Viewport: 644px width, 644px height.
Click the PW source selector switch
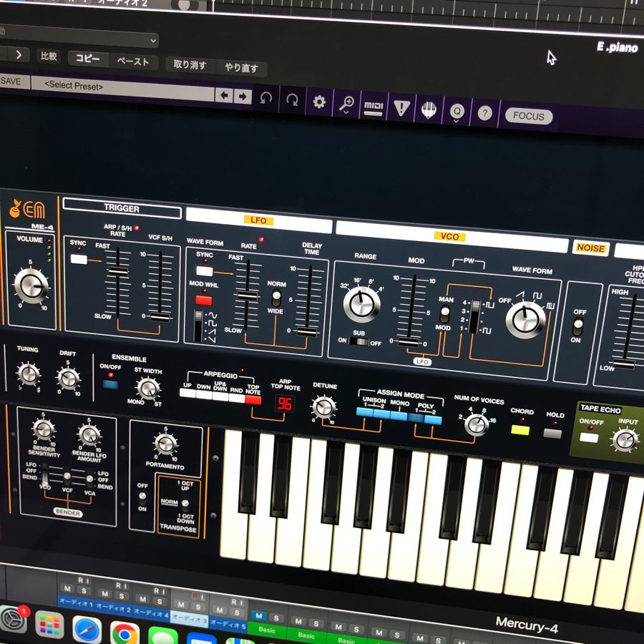point(476,317)
